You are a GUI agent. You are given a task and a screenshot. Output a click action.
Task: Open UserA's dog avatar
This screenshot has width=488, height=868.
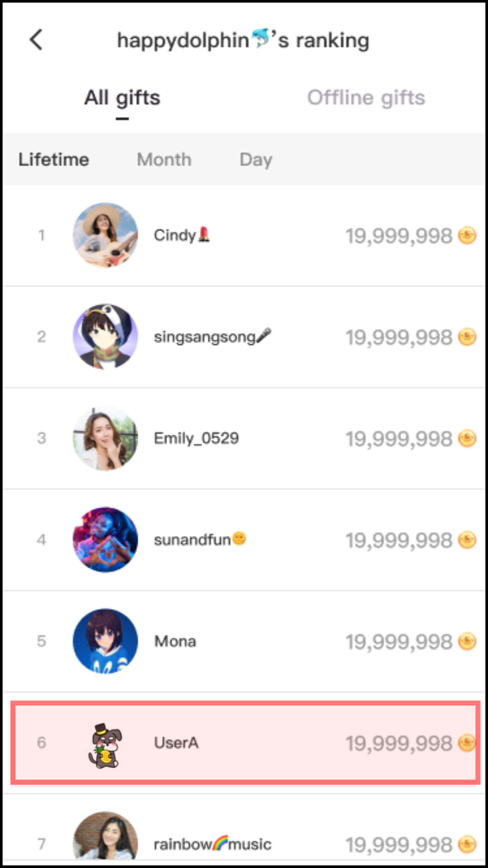[105, 742]
